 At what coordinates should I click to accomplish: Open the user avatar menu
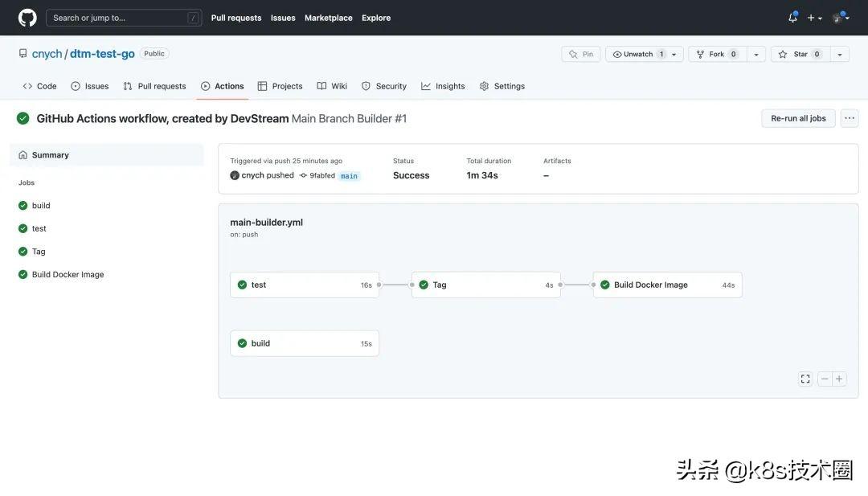tap(841, 18)
